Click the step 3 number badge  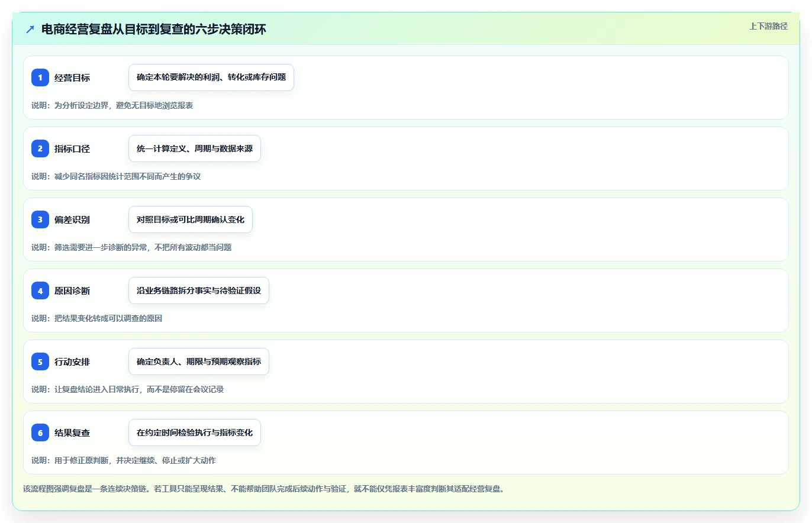40,219
